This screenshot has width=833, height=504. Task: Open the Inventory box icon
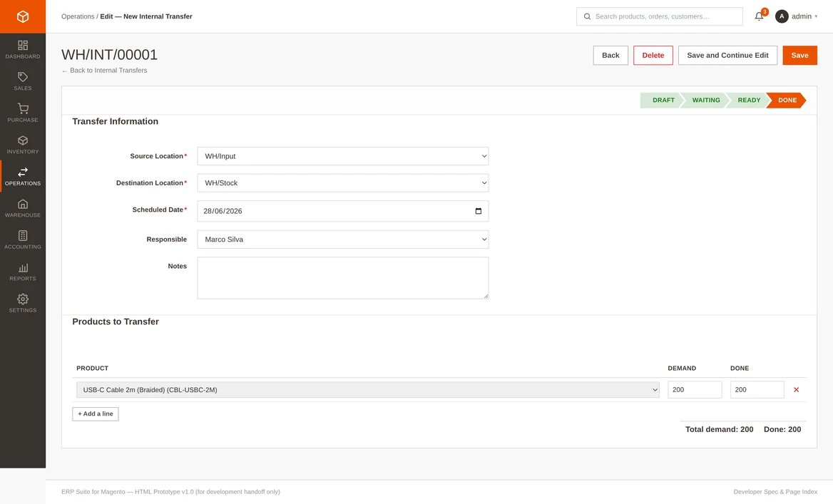[x=23, y=140]
